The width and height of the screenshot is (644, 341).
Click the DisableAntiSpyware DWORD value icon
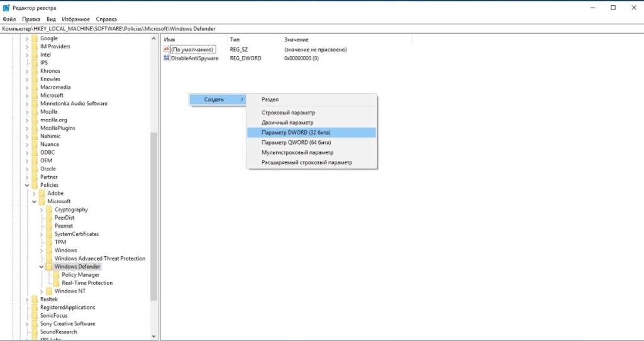tap(167, 58)
